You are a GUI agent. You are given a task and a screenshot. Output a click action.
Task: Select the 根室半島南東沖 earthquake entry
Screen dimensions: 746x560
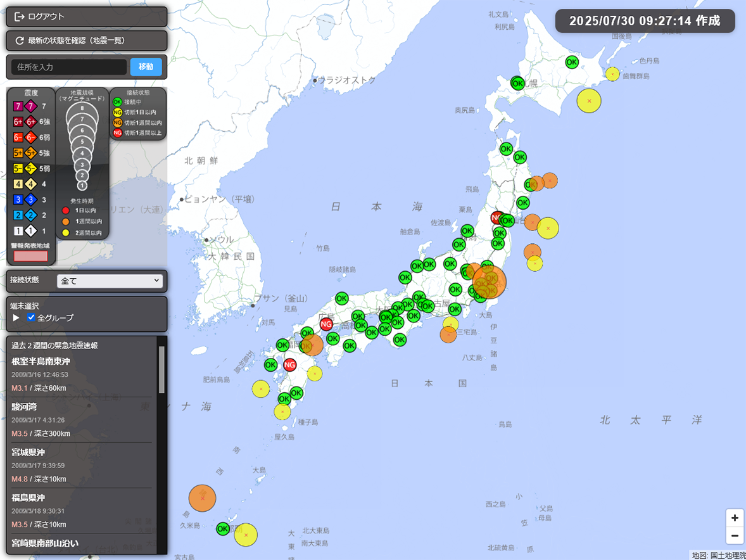pos(81,375)
